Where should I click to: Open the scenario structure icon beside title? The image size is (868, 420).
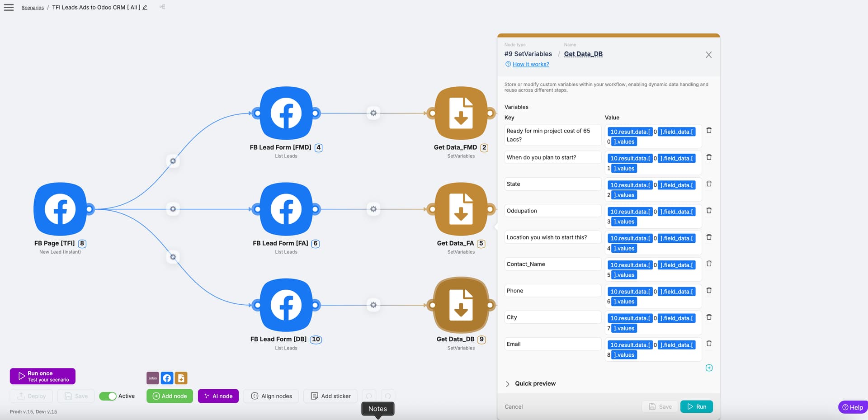162,7
